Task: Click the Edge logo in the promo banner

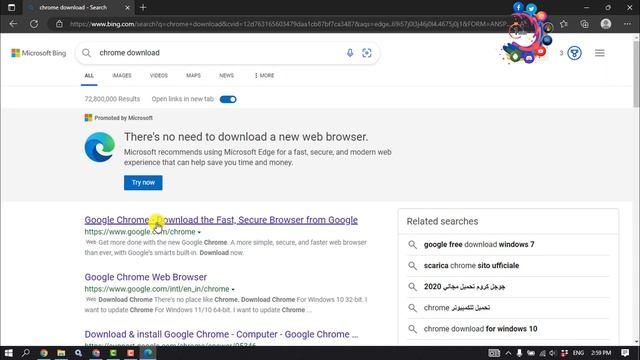Action: (x=100, y=147)
